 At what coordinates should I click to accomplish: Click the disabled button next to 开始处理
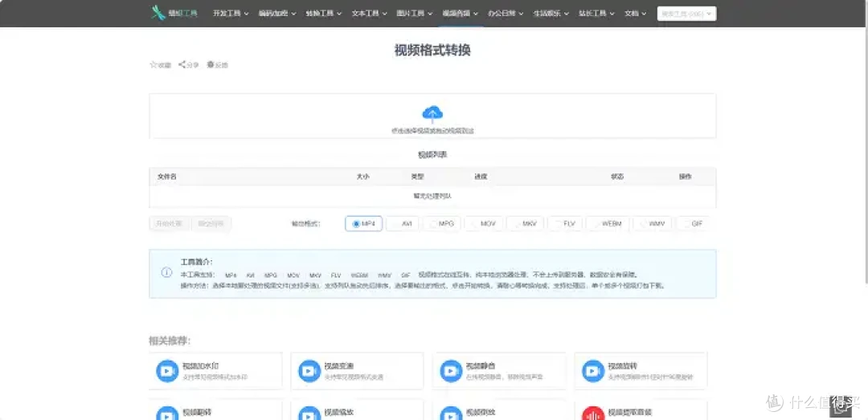pyautogui.click(x=211, y=223)
